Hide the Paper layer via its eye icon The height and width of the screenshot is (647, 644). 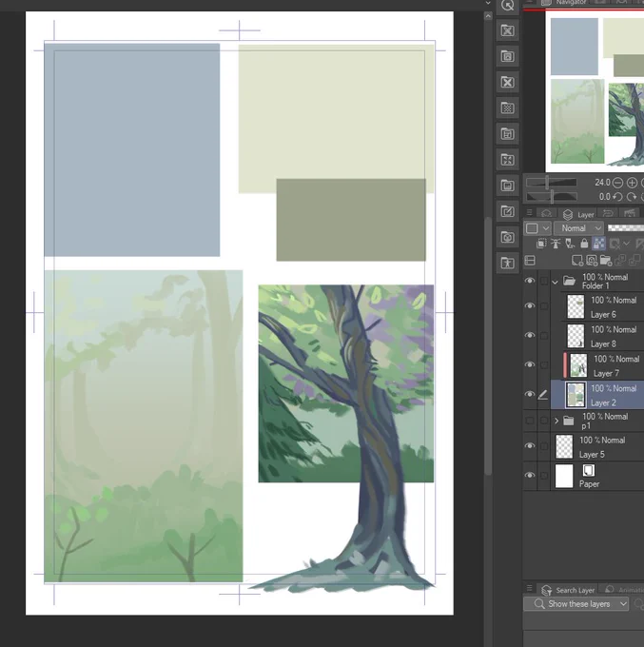point(530,476)
